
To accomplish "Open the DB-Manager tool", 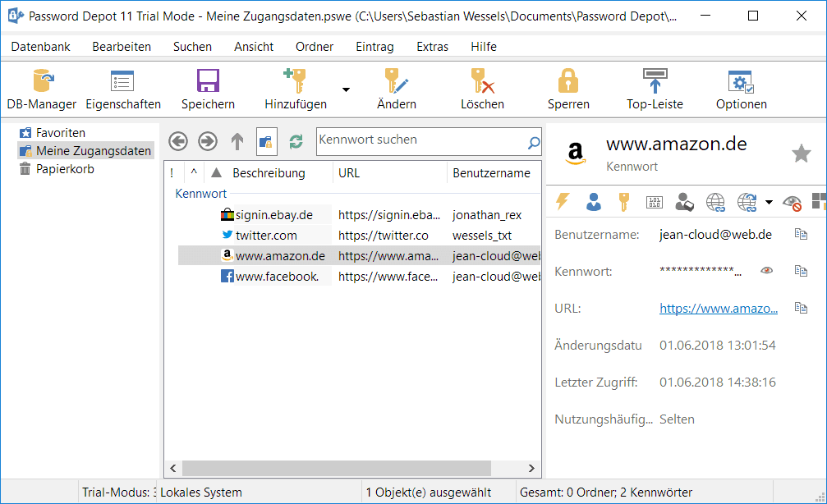I will coord(42,89).
